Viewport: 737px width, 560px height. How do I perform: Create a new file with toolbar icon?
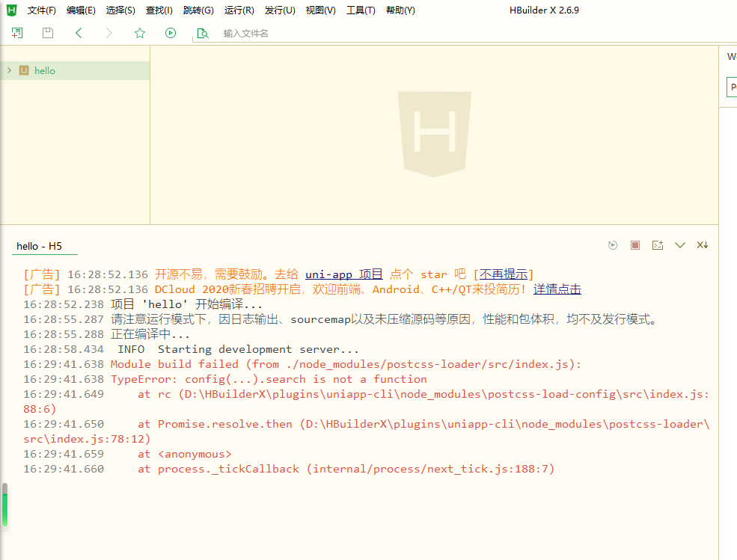point(17,33)
